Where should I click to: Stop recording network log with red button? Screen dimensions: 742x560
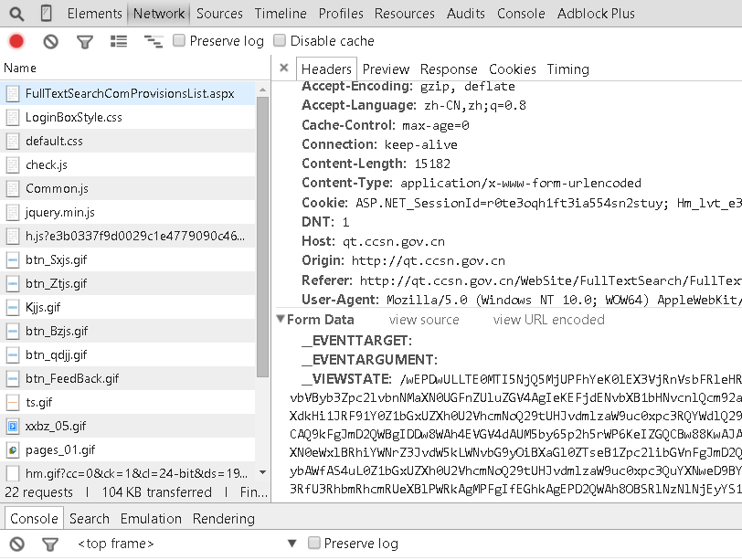coord(16,41)
